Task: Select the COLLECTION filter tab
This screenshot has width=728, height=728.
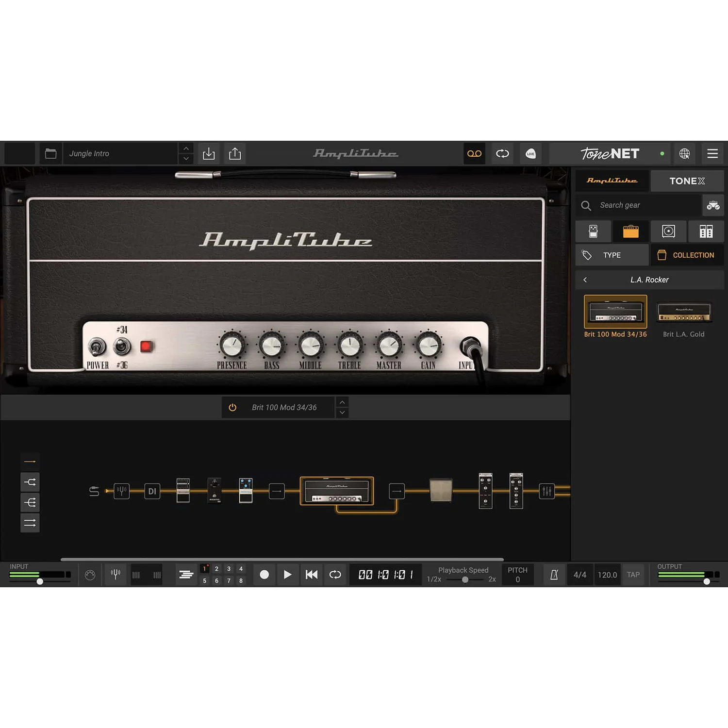Action: [x=687, y=255]
